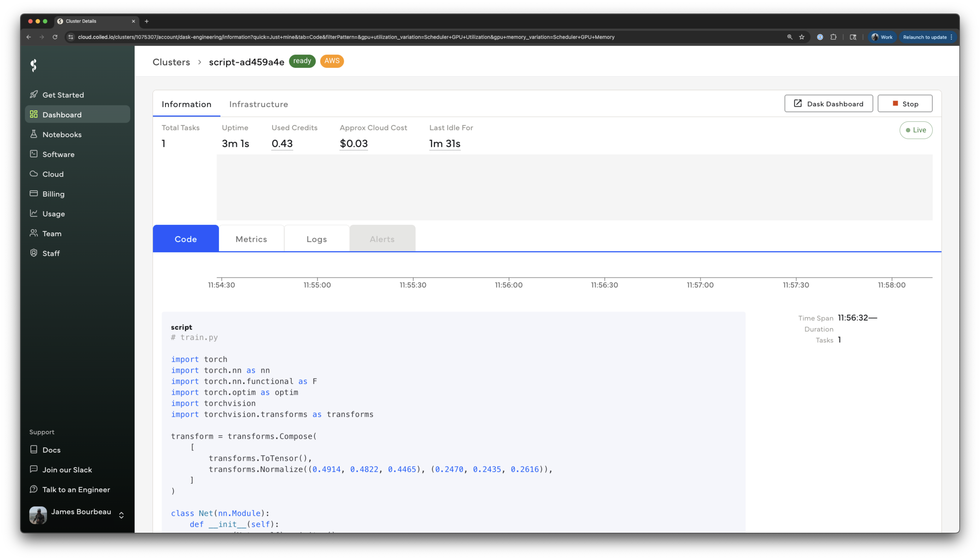Open the Dask Dashboard
The height and width of the screenshot is (560, 980).
[829, 103]
